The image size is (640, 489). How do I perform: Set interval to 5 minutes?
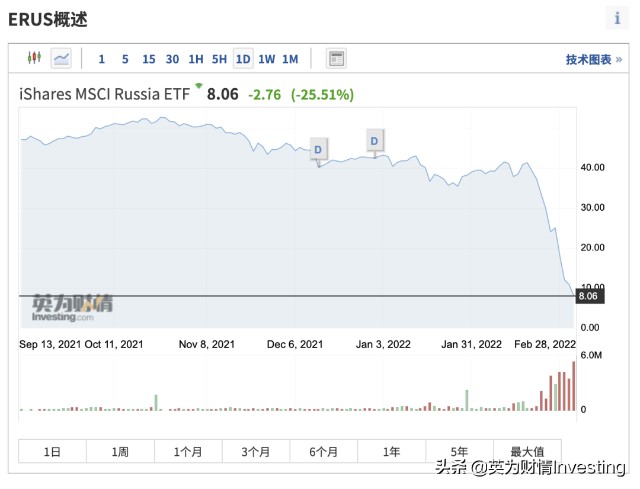pos(125,59)
